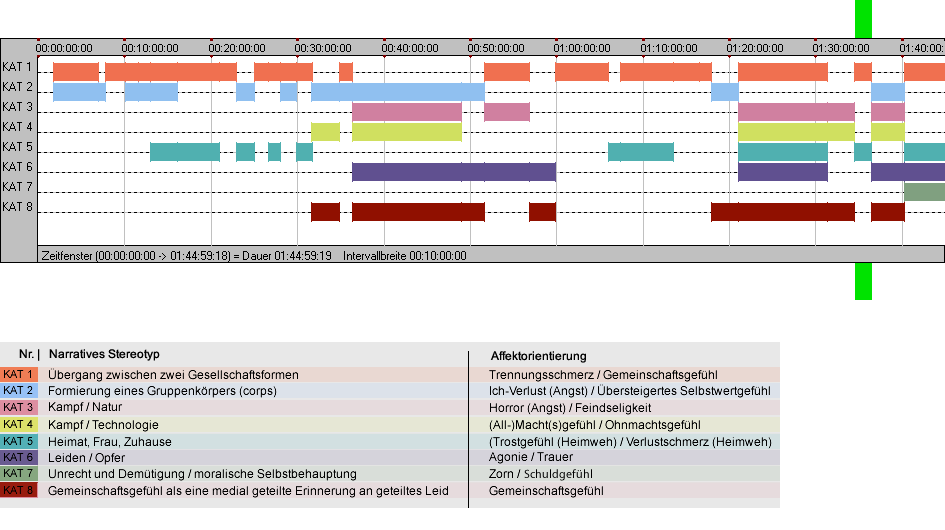945x530 pixels.
Task: Select the long dark red KAT 8 segment after 01:20:00:00
Action: 783,212
